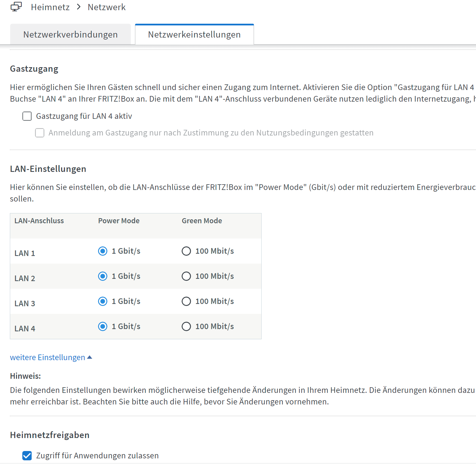Switch to the Netzwerkverbindungen tab
The height and width of the screenshot is (464, 476).
coord(70,34)
